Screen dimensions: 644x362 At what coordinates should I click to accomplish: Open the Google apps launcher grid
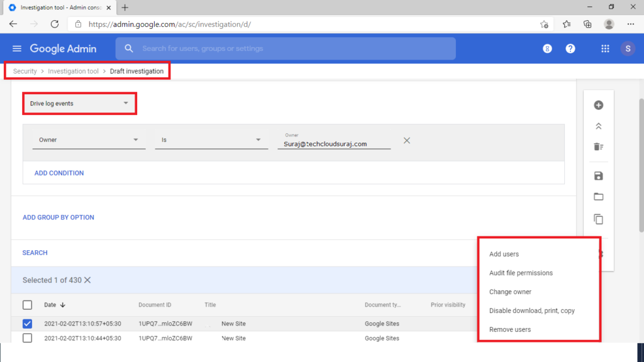[605, 48]
